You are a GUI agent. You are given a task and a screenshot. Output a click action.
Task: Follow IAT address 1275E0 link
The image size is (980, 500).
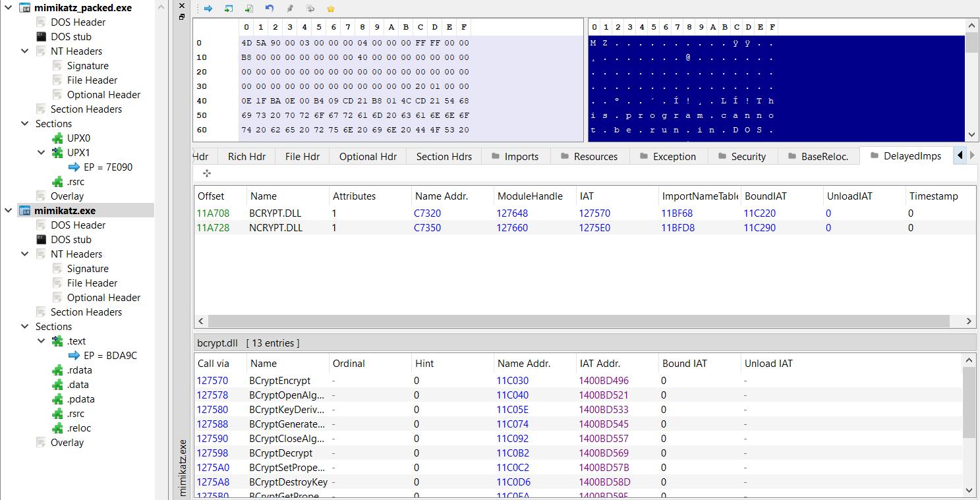point(594,228)
